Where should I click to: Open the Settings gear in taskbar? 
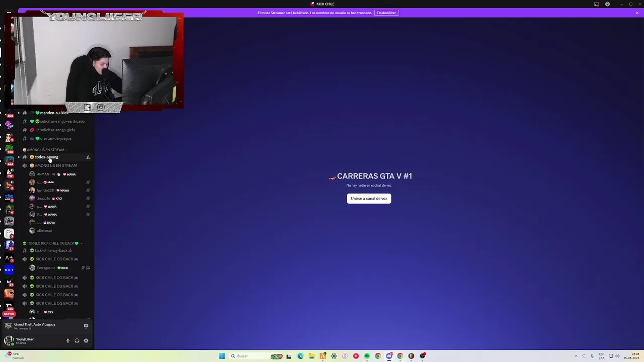334,356
